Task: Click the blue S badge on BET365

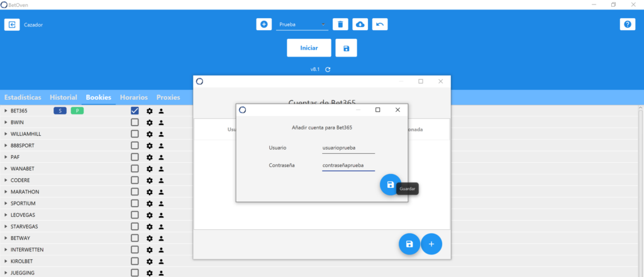Action: 60,111
